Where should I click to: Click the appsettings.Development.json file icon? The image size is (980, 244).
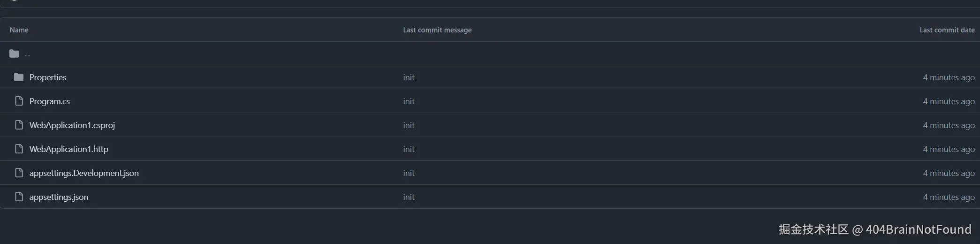click(x=19, y=173)
